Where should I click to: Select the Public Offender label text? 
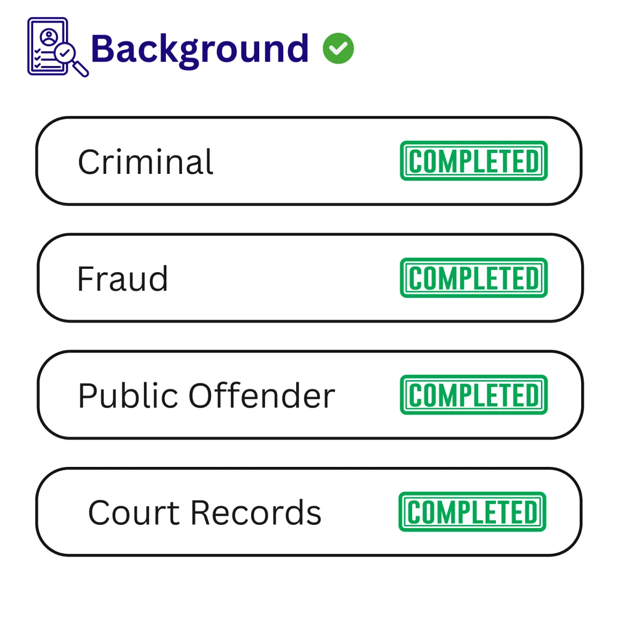click(x=207, y=396)
